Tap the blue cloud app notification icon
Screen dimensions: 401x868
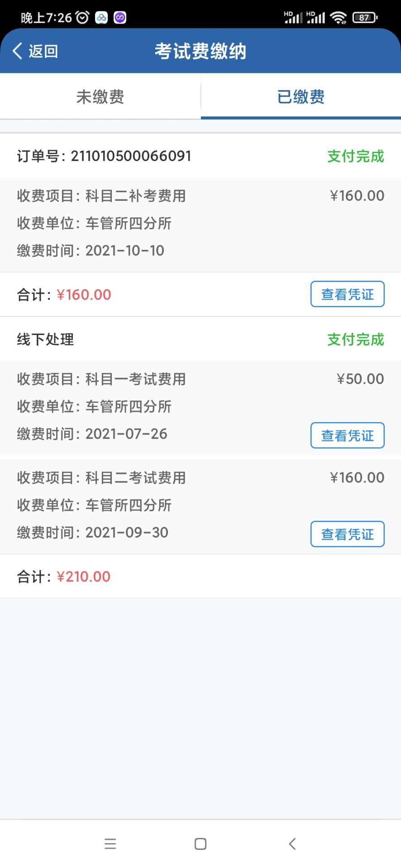tap(101, 18)
